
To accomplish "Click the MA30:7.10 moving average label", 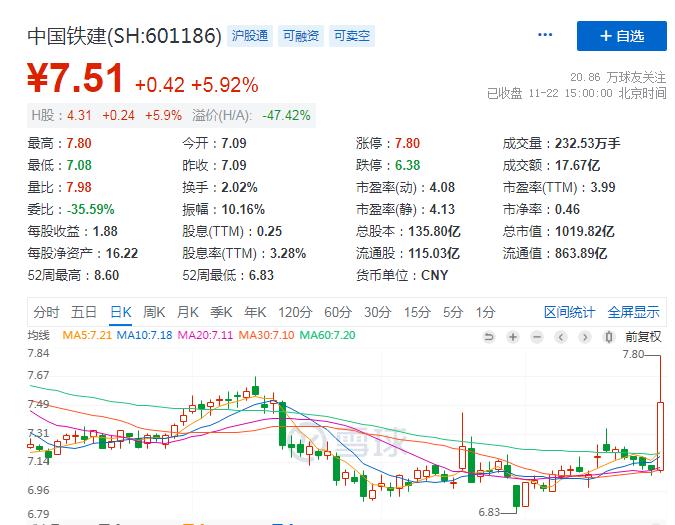I will (266, 335).
